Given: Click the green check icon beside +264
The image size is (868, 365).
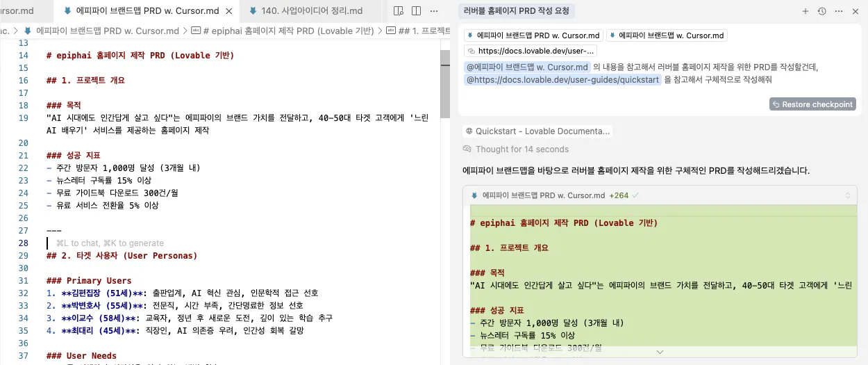Looking at the screenshot, I should pyautogui.click(x=636, y=195).
